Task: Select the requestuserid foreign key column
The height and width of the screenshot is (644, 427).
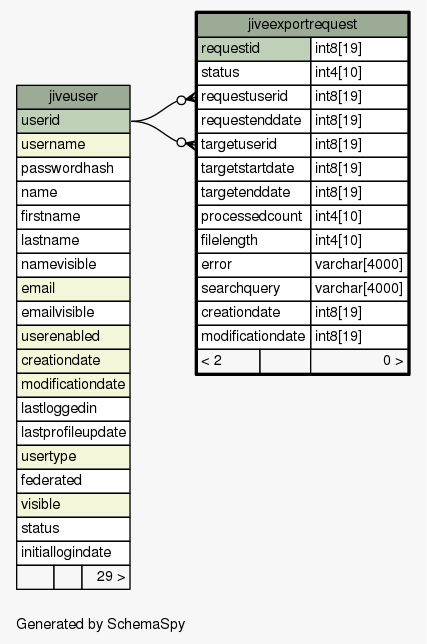Action: click(x=254, y=97)
